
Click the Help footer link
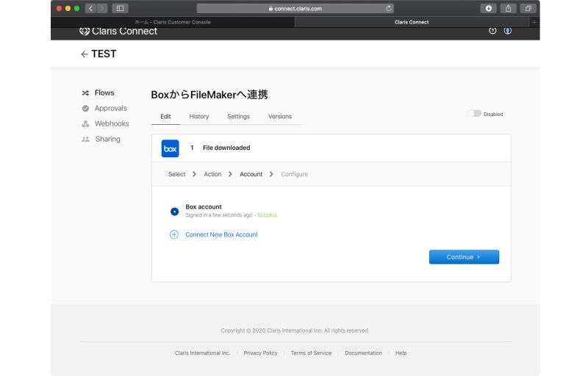point(401,352)
